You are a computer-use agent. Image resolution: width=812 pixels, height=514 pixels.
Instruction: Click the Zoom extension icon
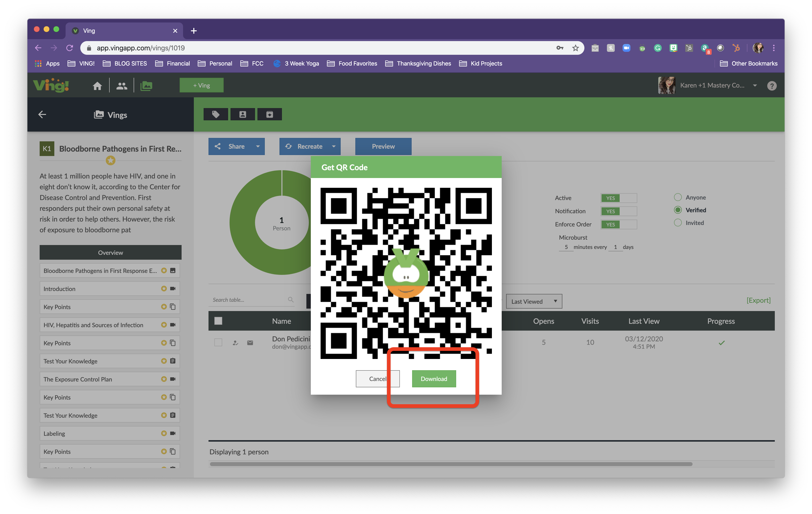[x=626, y=48]
